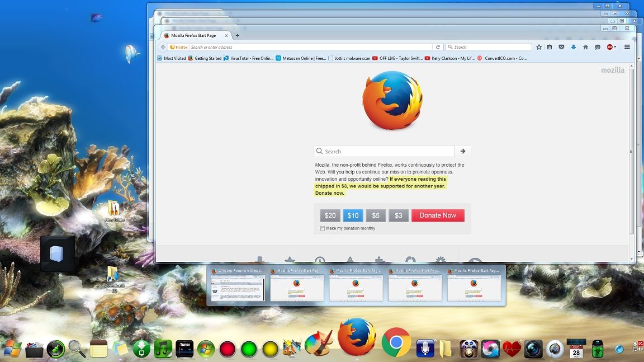This screenshot has height=362, width=644.
Task: Click the Donate Now button
Action: tap(438, 215)
